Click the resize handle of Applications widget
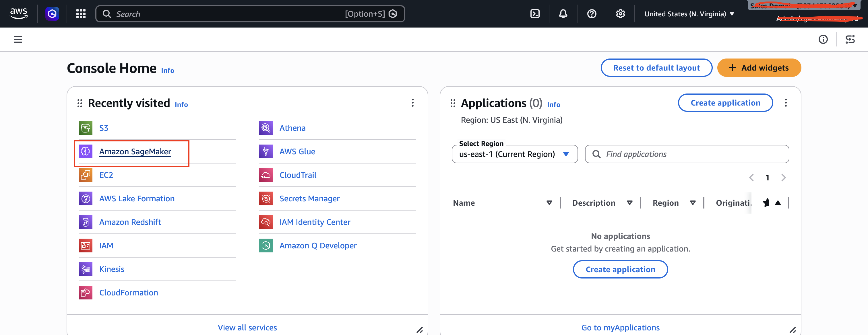 [x=793, y=330]
